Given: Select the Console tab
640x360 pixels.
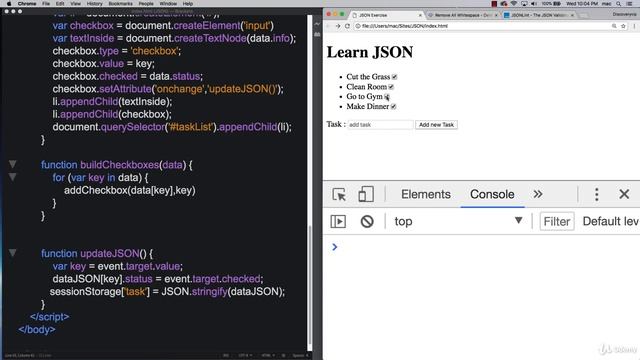Looking at the screenshot, I should point(492,194).
